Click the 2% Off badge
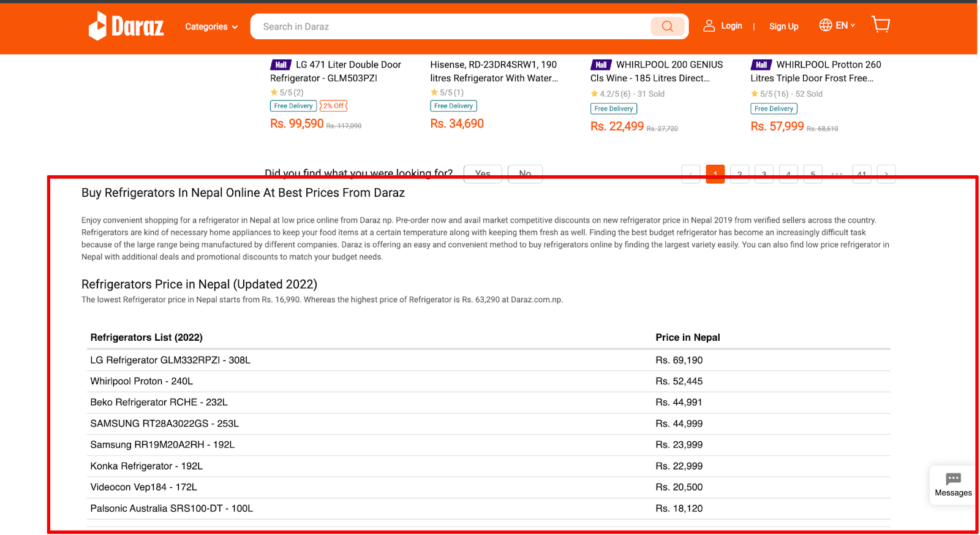The image size is (980, 535). [x=334, y=106]
